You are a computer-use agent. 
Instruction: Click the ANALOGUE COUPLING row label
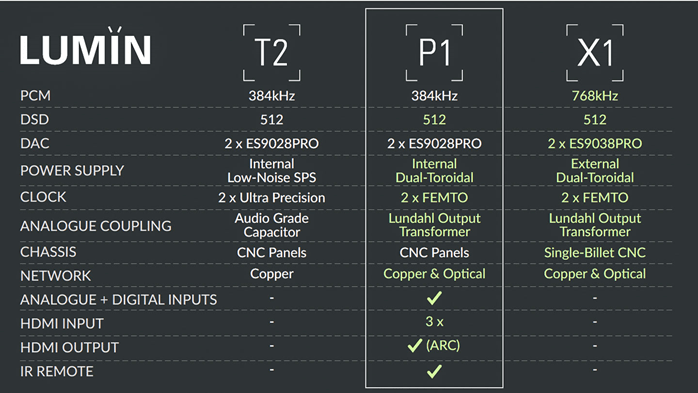pyautogui.click(x=96, y=226)
